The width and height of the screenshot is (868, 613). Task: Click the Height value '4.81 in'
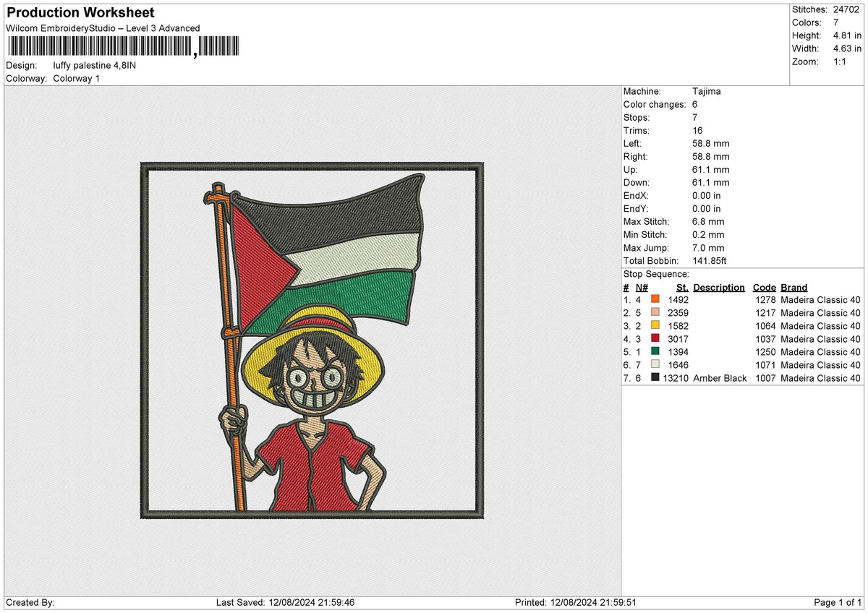click(848, 35)
